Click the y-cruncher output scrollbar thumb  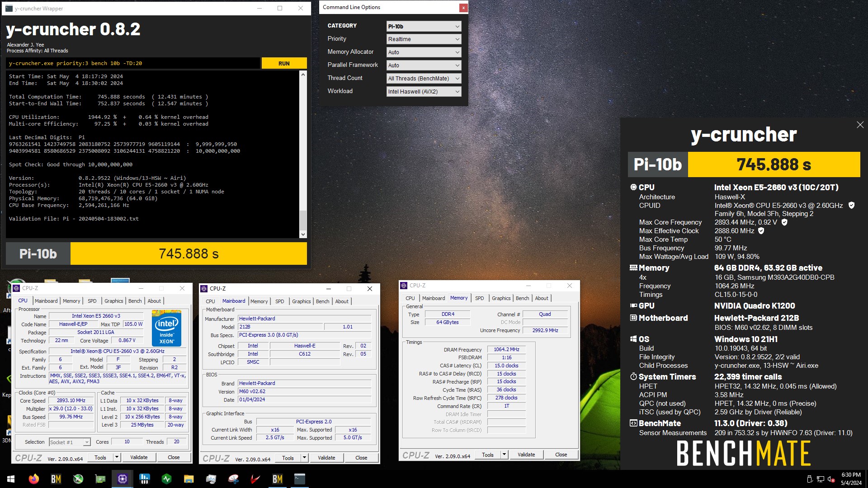tap(303, 221)
